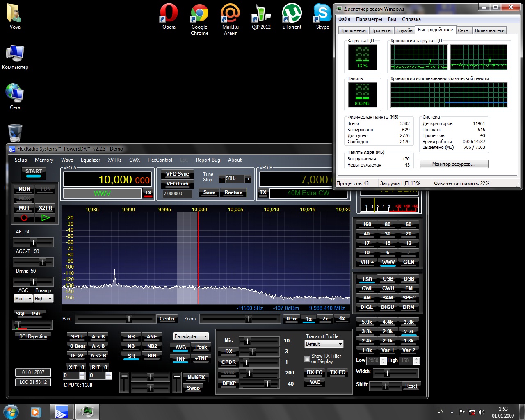Click the Save frequency button
Viewport: 525px width, 420px height.
coord(209,192)
